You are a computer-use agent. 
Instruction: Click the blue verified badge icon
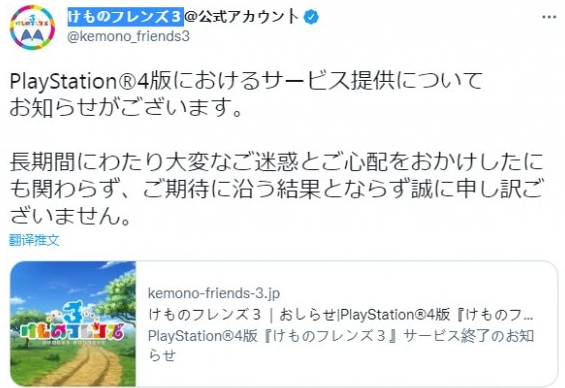[x=311, y=17]
